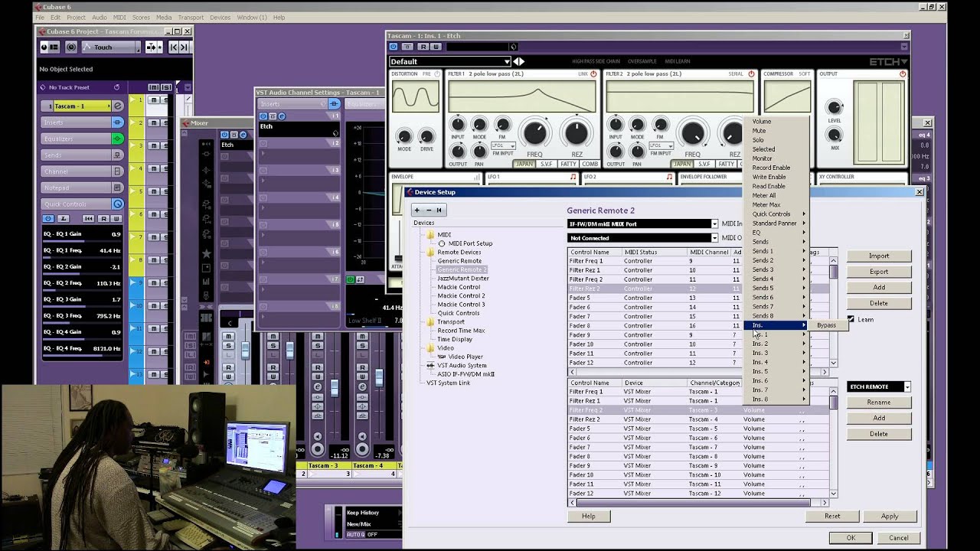
Task: Toggle Filter 2 power button
Action: (751, 74)
